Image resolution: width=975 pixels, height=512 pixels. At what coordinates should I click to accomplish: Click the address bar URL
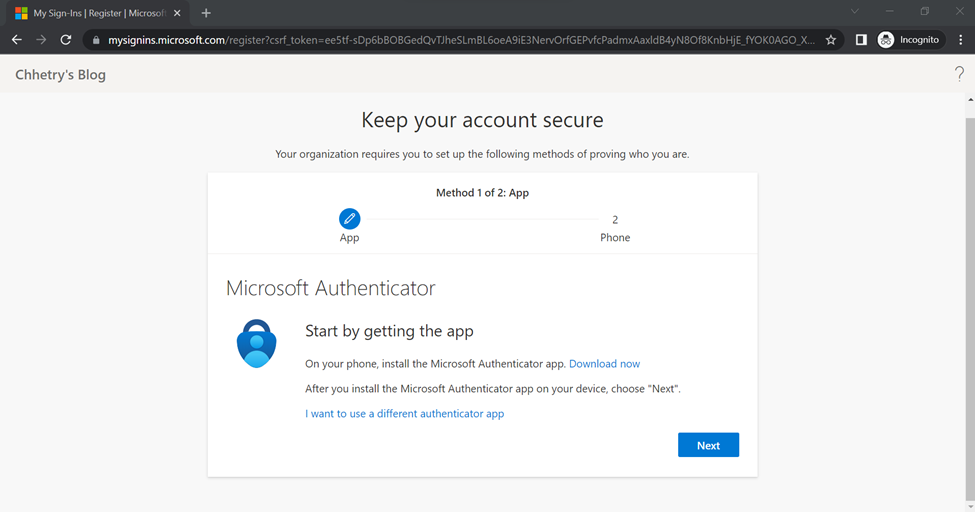pos(461,40)
